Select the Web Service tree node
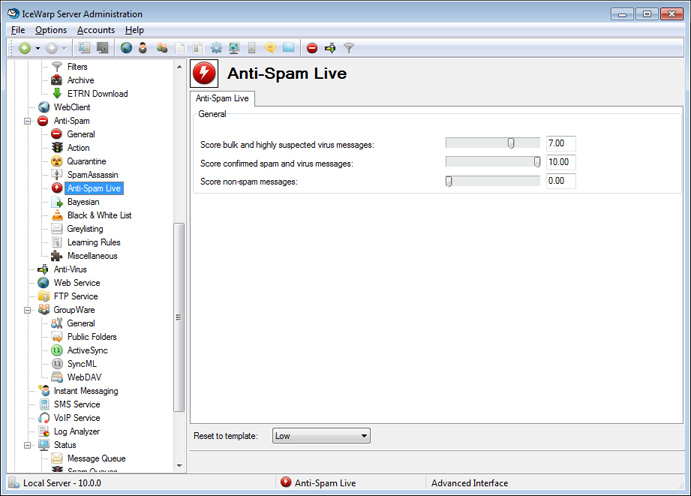The height and width of the screenshot is (496, 691). pos(77,283)
